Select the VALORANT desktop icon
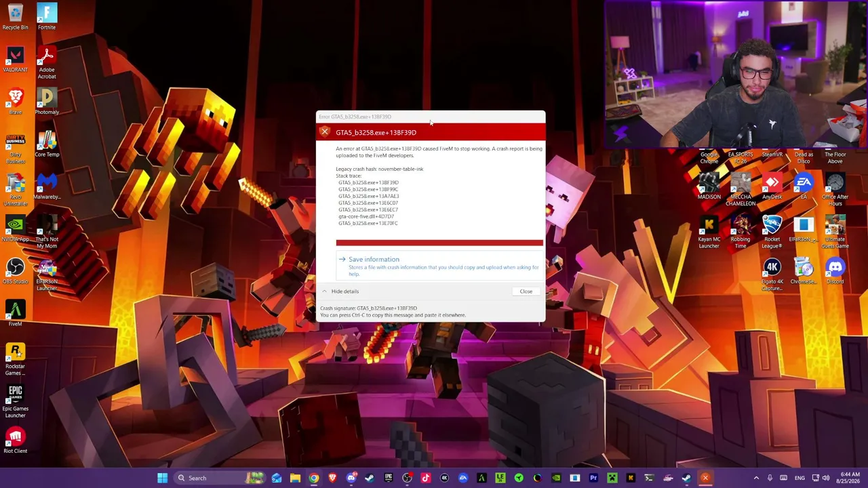Screen dimensions: 868x488 [x=15, y=60]
